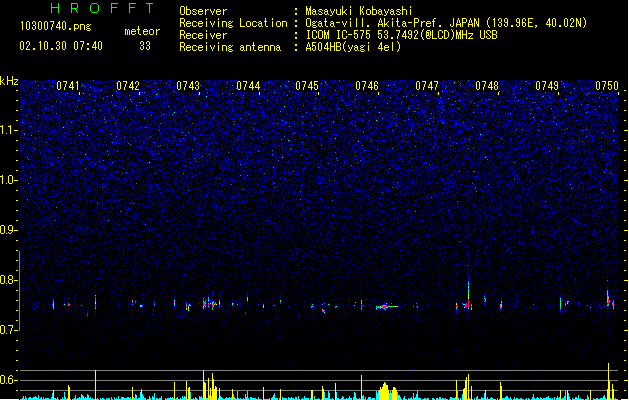Click the 'Observer' field label
Image resolution: width=629 pixels, height=400 pixels.
tap(203, 11)
